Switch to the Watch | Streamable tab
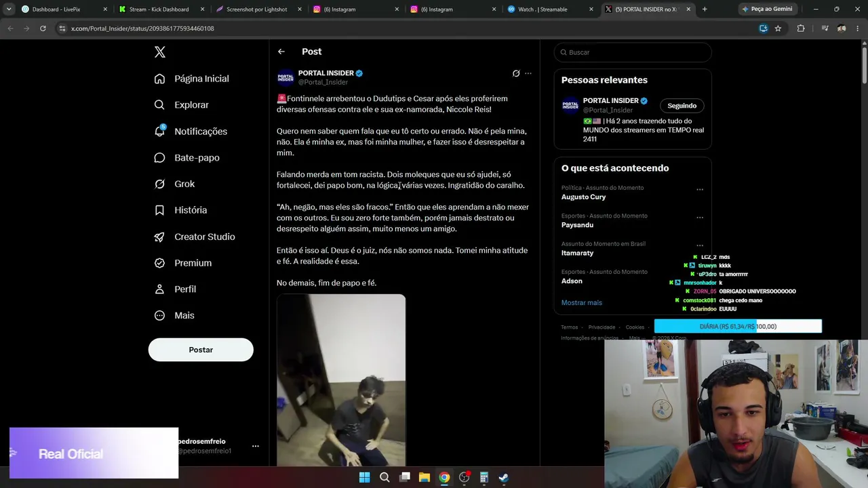 coord(549,9)
